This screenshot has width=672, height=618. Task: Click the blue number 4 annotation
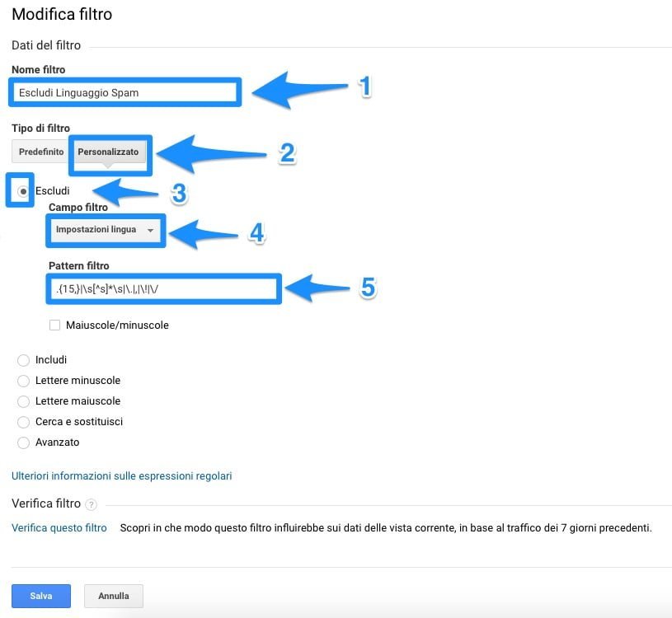click(x=257, y=233)
